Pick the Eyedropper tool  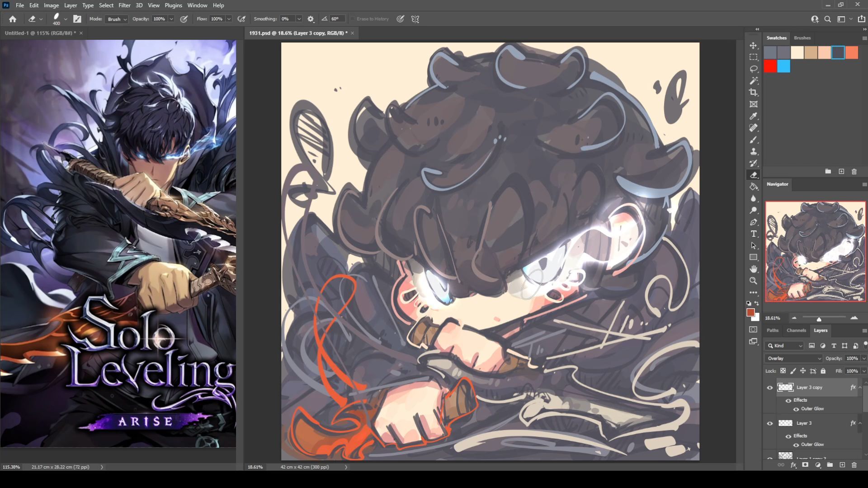point(753,116)
